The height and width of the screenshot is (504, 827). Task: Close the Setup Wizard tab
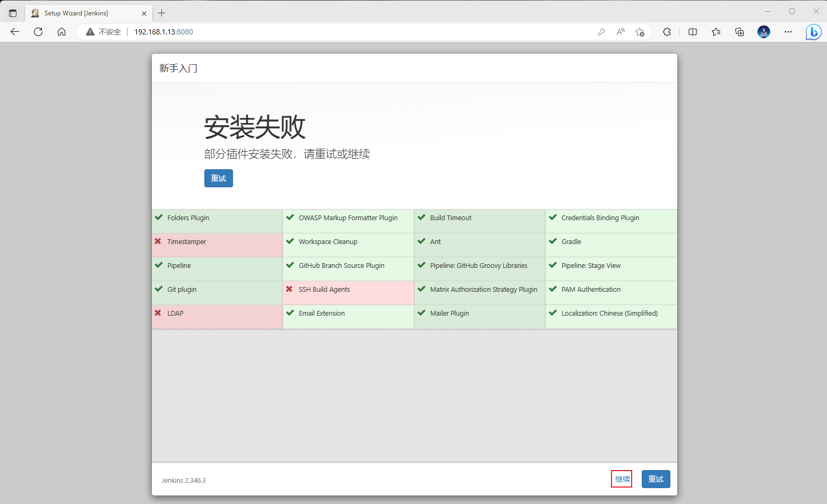pos(144,13)
